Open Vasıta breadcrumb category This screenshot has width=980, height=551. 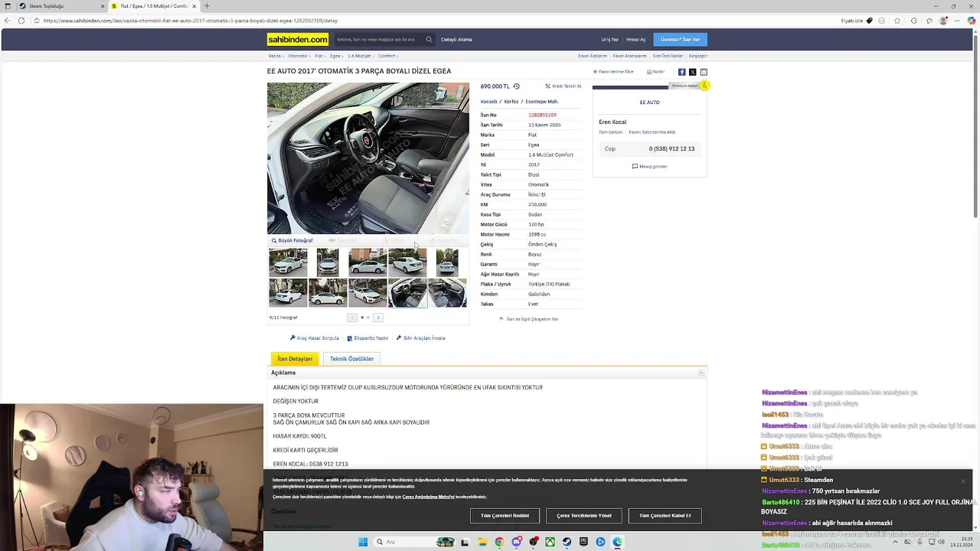coord(274,56)
